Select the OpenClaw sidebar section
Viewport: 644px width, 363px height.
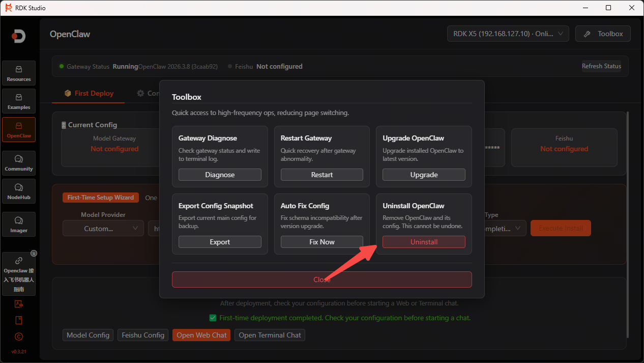point(19,130)
